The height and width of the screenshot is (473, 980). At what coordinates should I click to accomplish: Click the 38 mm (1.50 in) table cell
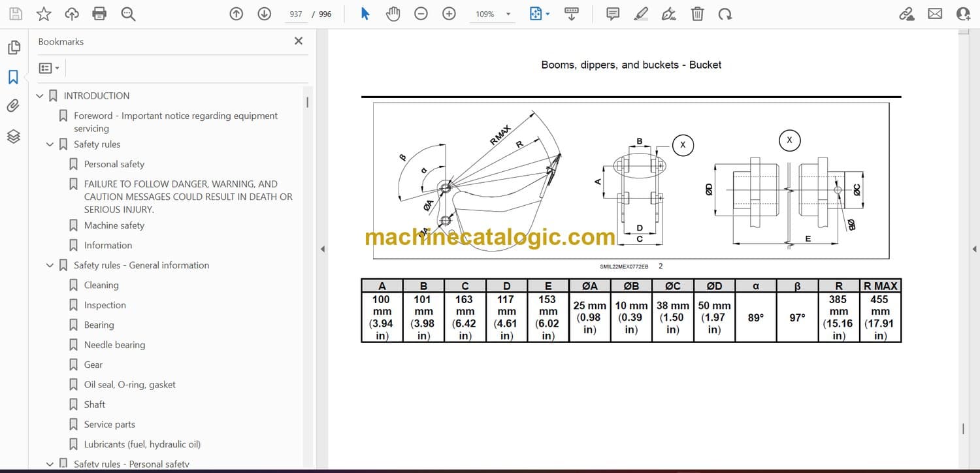click(x=673, y=317)
